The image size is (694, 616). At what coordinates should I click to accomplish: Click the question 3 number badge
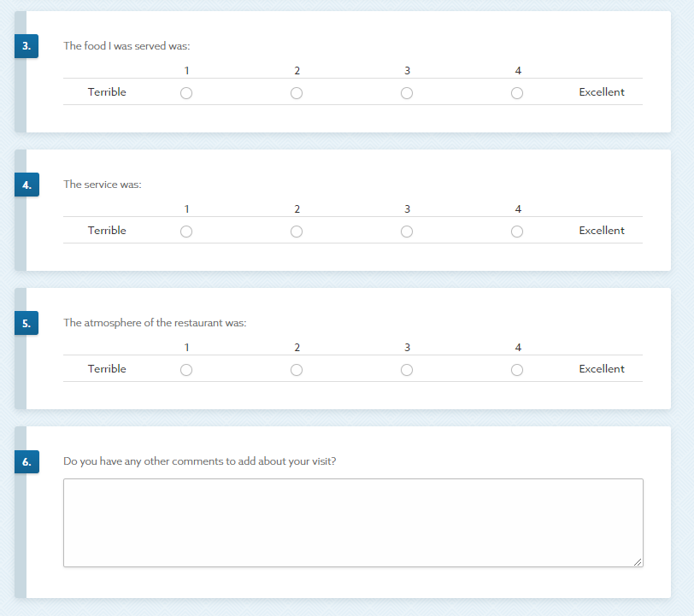[x=26, y=46]
